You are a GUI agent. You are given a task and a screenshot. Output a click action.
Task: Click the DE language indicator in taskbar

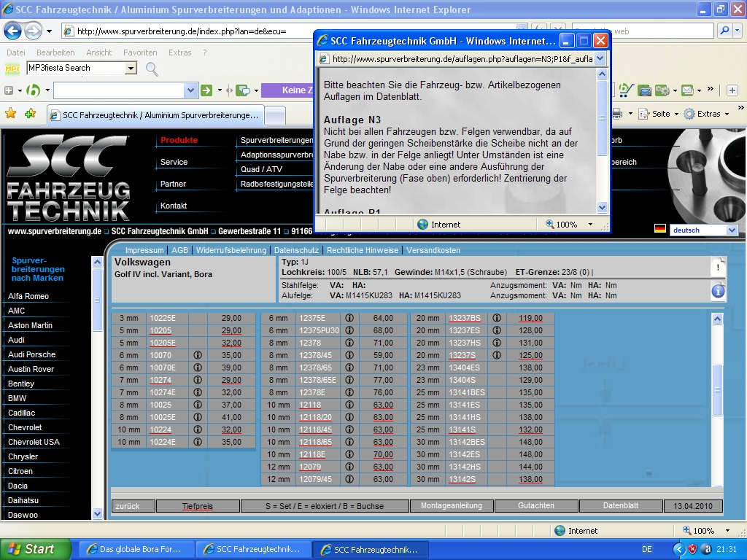[x=646, y=549]
